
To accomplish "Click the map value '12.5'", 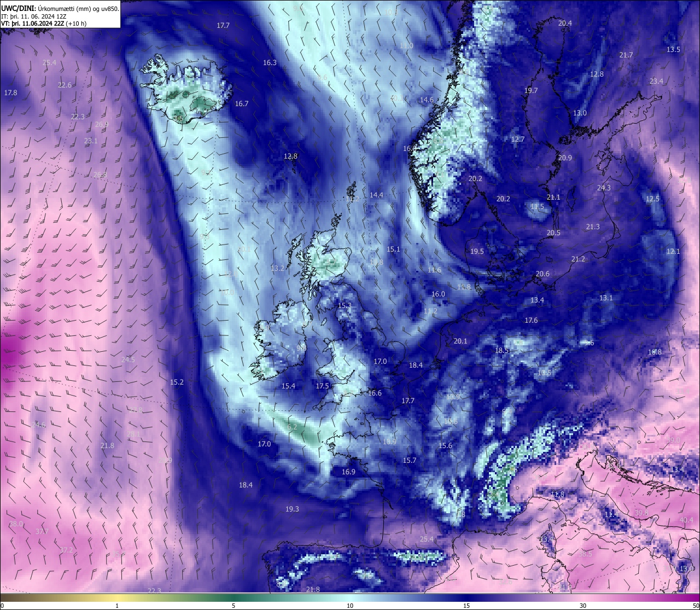I will coord(652,199).
